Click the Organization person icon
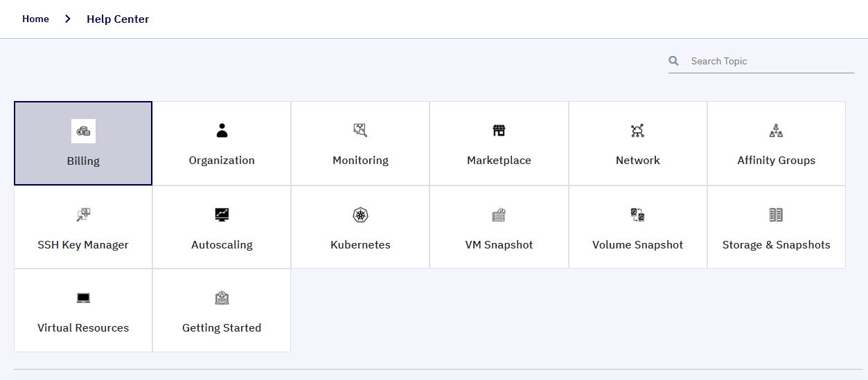Screen dimensions: 868x380 click(x=222, y=130)
